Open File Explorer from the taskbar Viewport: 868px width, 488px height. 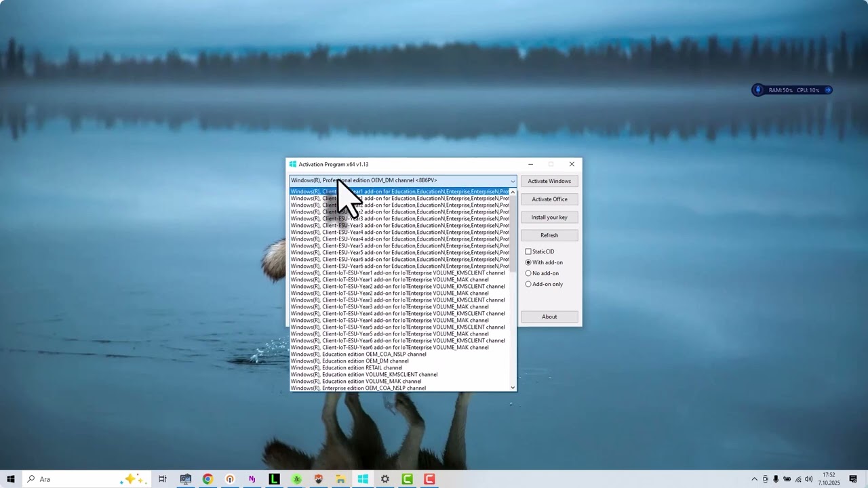(340, 479)
